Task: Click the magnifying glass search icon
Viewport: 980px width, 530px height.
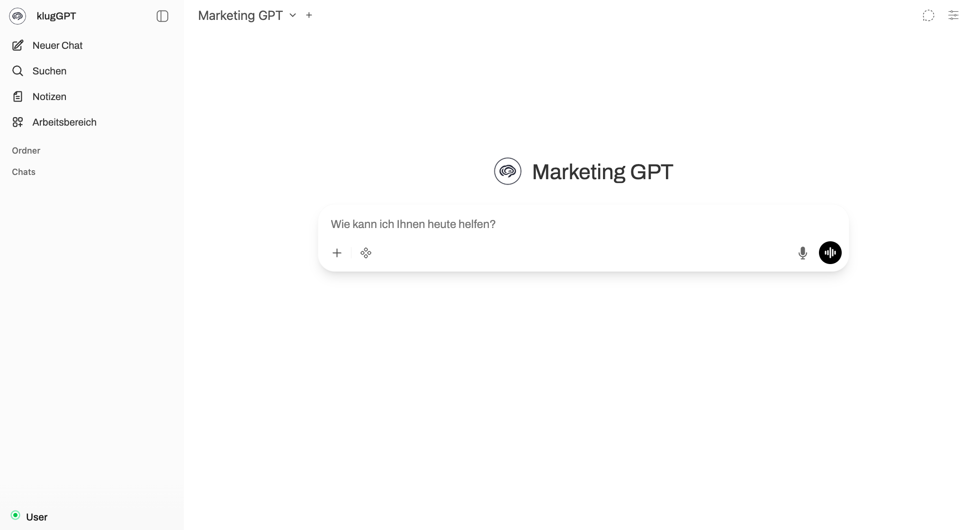Action: (18, 71)
